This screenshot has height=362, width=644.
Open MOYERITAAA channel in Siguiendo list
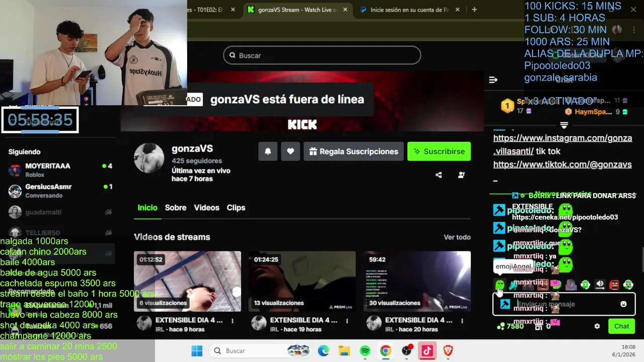tap(60, 170)
